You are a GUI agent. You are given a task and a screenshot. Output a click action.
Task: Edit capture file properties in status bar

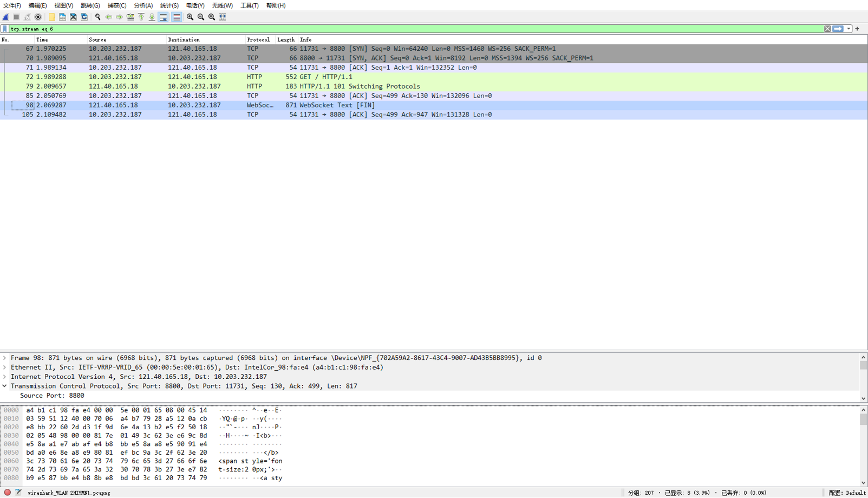point(18,493)
